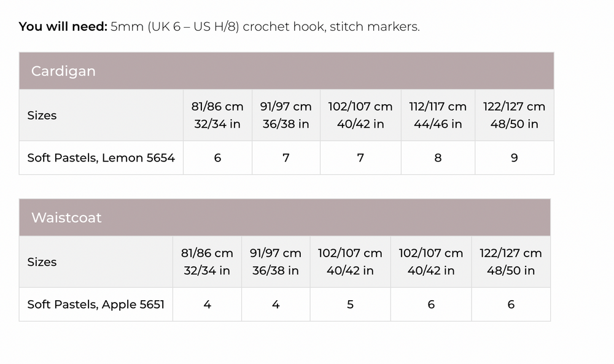Select Cardigan's 122/127 cm size header
Screen dimensions: 614x364
[514, 115]
